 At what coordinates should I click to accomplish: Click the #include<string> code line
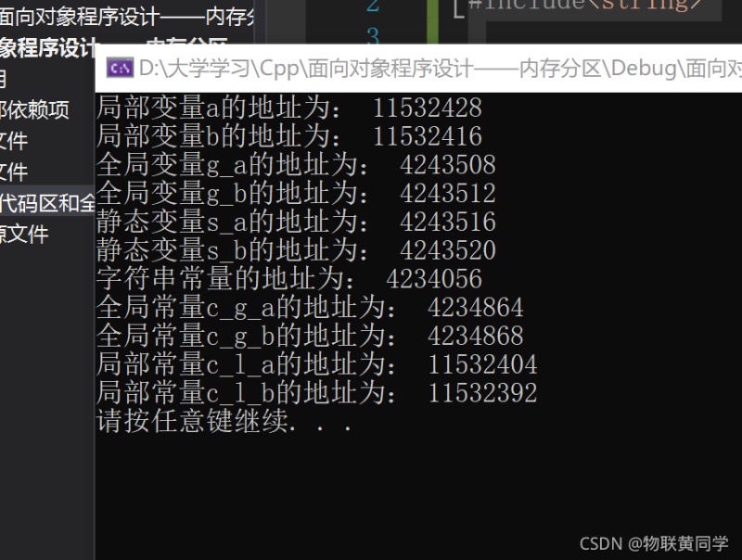pyautogui.click(x=586, y=6)
